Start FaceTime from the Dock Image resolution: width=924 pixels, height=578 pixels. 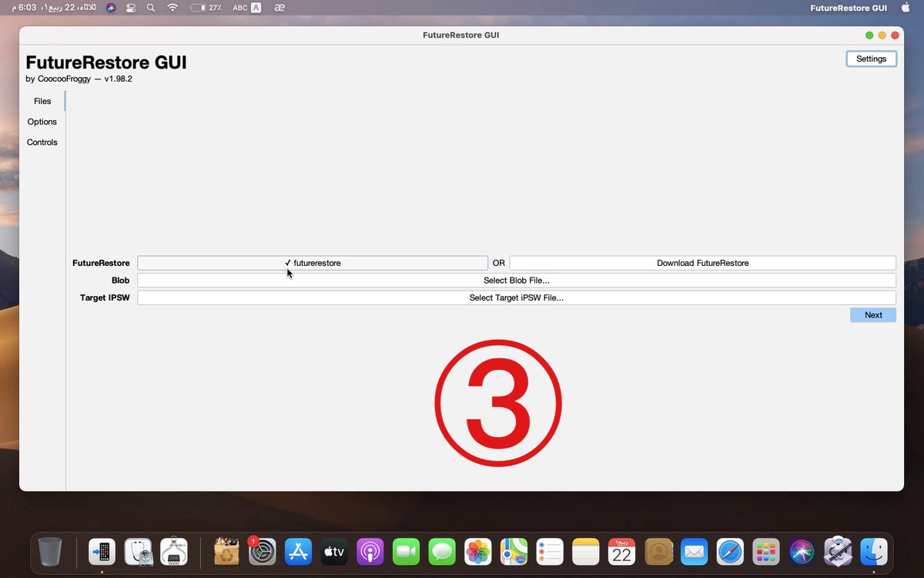pos(406,552)
